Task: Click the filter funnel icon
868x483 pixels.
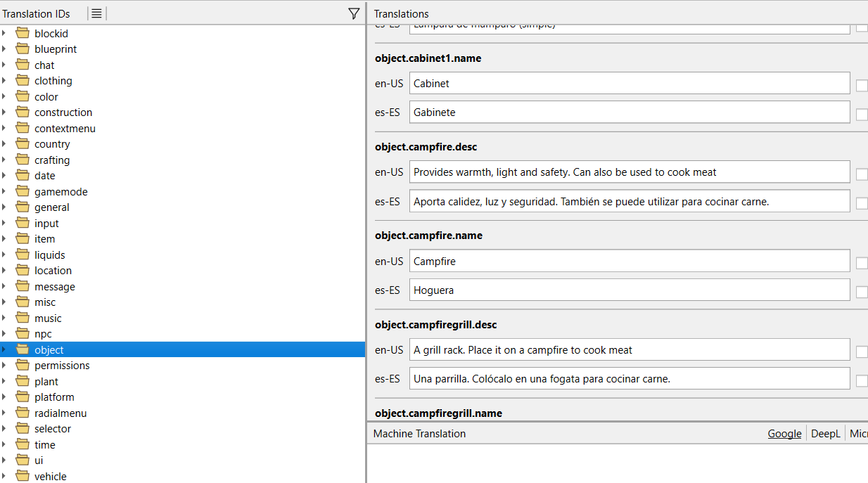Action: tap(354, 13)
